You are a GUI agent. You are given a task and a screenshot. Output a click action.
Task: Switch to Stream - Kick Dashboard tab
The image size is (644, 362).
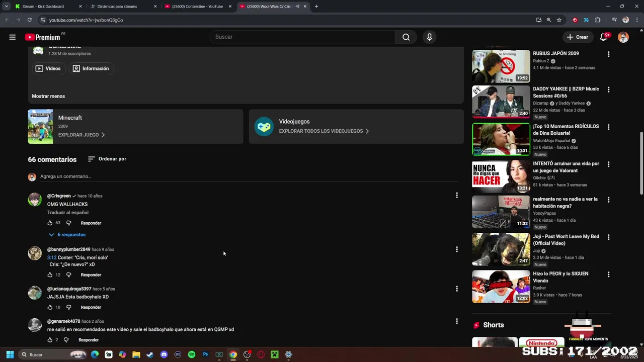tap(48, 7)
